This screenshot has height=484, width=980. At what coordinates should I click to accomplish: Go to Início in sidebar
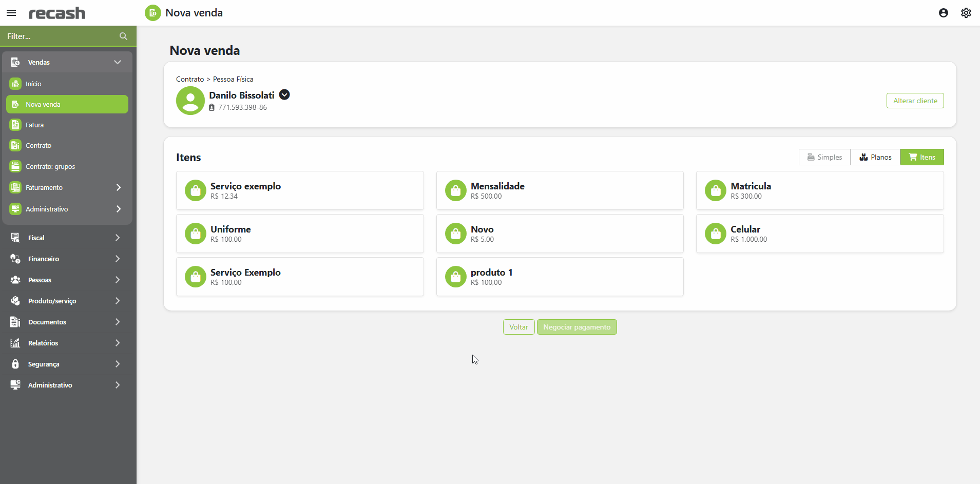coord(34,84)
